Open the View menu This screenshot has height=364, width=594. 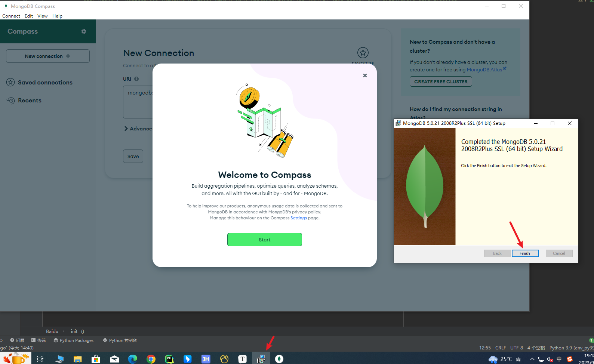[x=42, y=16]
